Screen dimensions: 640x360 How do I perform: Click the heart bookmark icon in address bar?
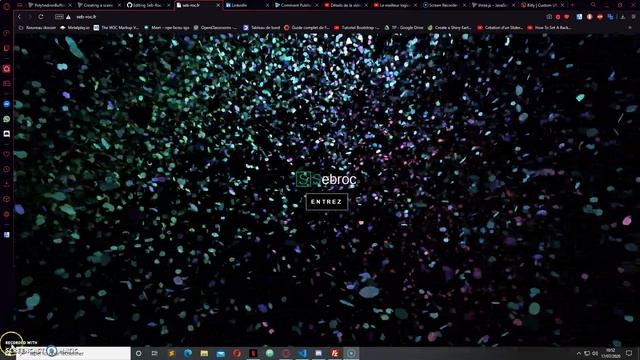[x=567, y=17]
